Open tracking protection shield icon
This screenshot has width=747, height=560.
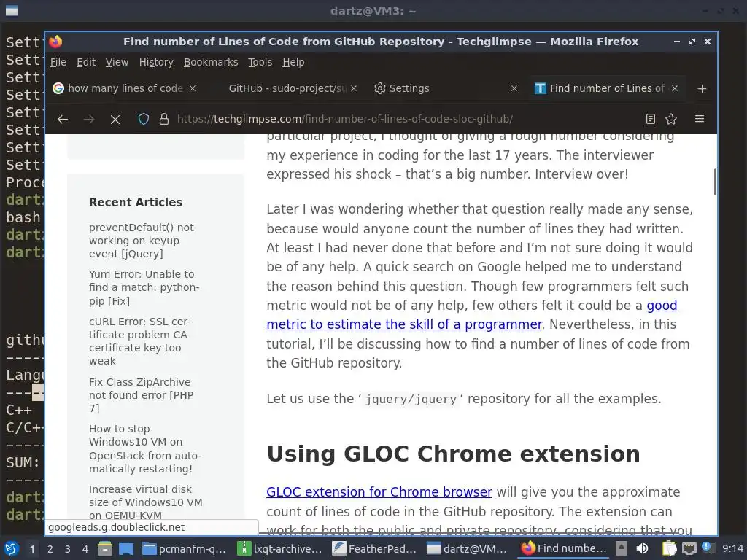pyautogui.click(x=144, y=119)
